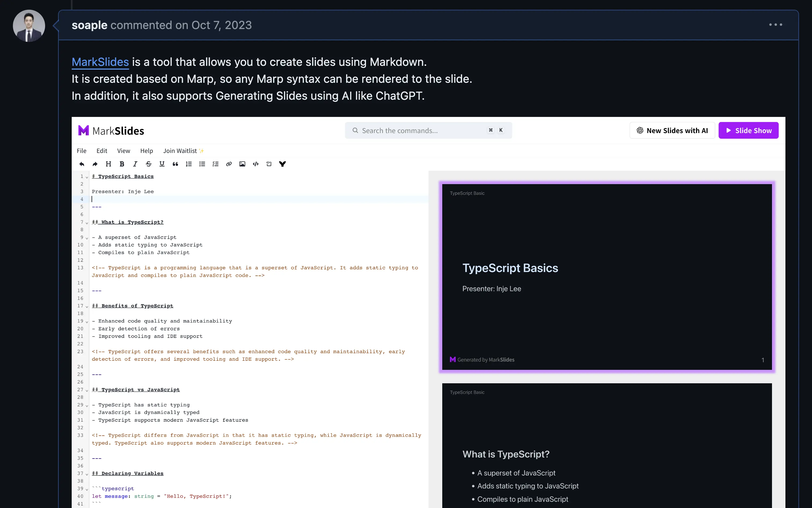812x508 pixels.
Task: Click the ```typescript fence on line 39
Action: tap(113, 489)
